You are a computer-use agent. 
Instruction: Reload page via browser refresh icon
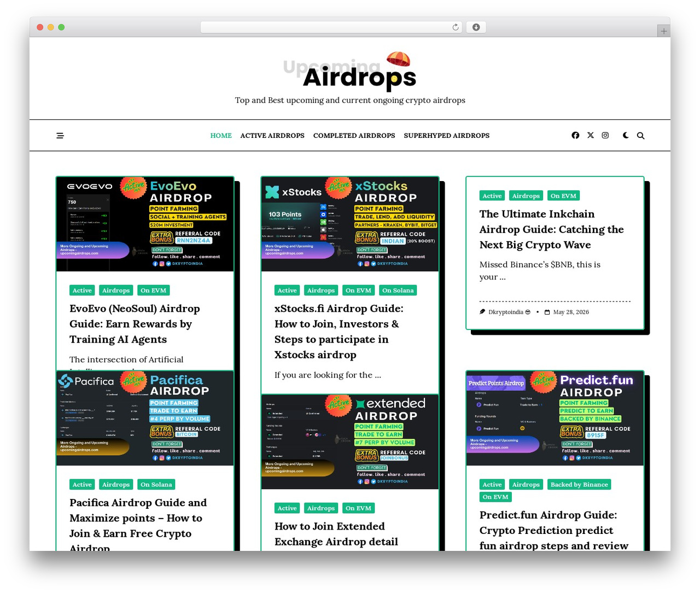pyautogui.click(x=456, y=27)
